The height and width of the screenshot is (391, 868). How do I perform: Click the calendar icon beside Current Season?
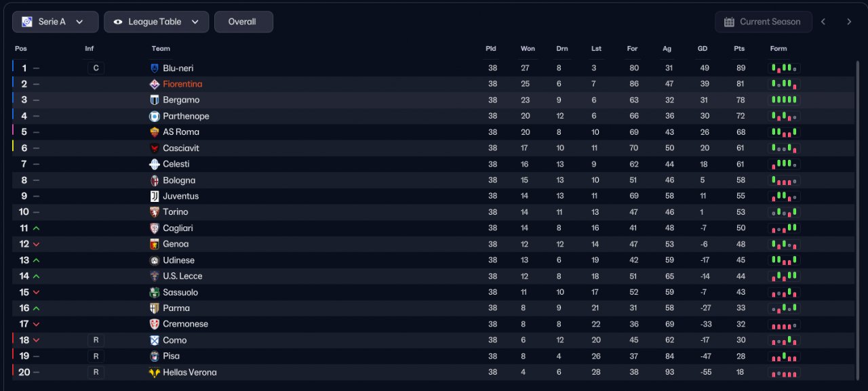click(x=729, y=22)
